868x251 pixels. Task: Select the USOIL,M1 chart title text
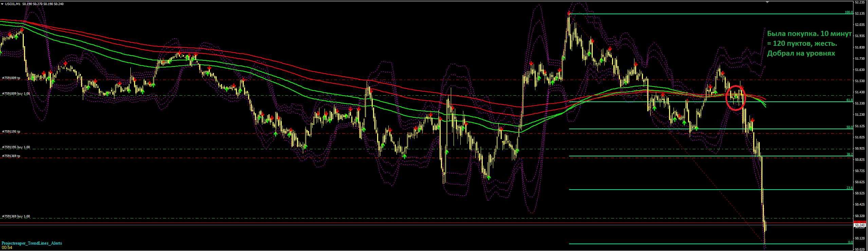[13, 4]
